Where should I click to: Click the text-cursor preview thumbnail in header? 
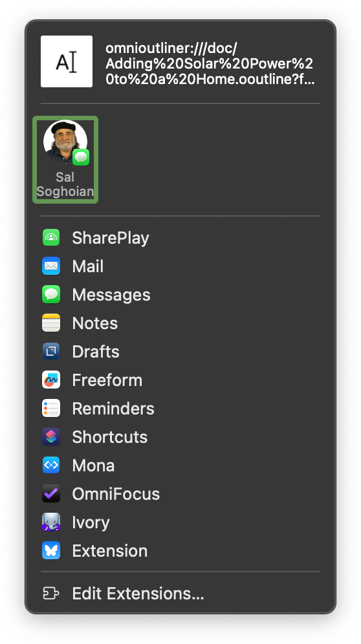[x=67, y=61]
